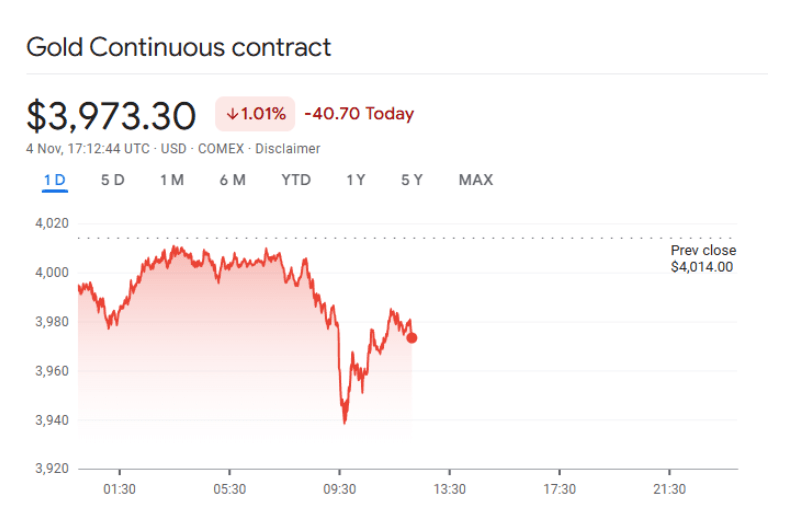Screen dimensions: 810x532
Task: Show the MAX time range
Action: (x=475, y=180)
